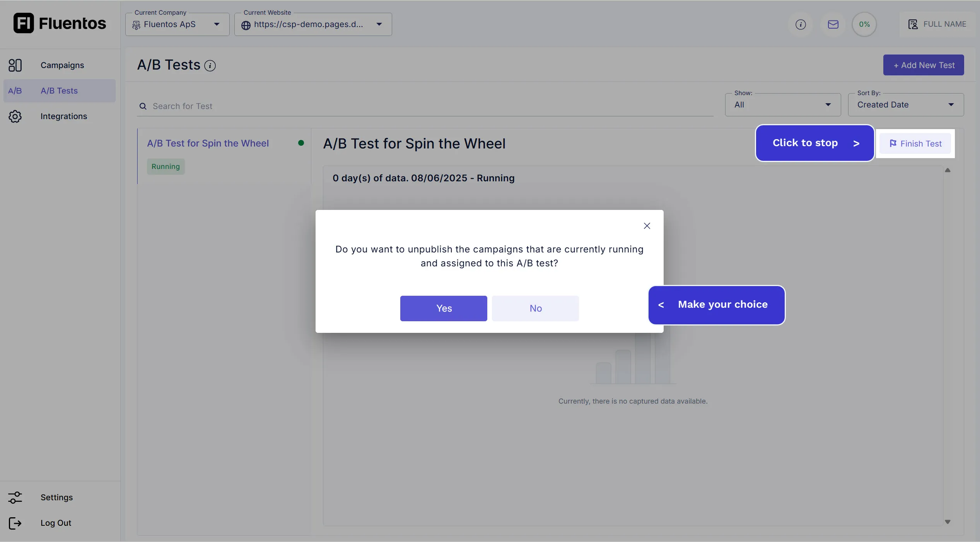Click the info icon beside A/B Tests heading
980x542 pixels.
click(210, 66)
